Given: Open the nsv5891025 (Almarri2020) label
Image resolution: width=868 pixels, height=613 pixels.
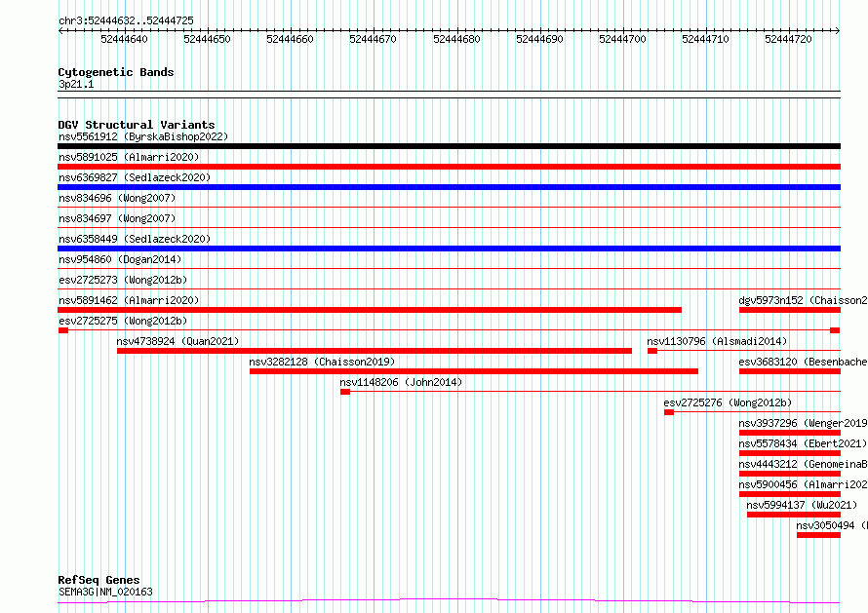Looking at the screenshot, I should pyautogui.click(x=129, y=157).
